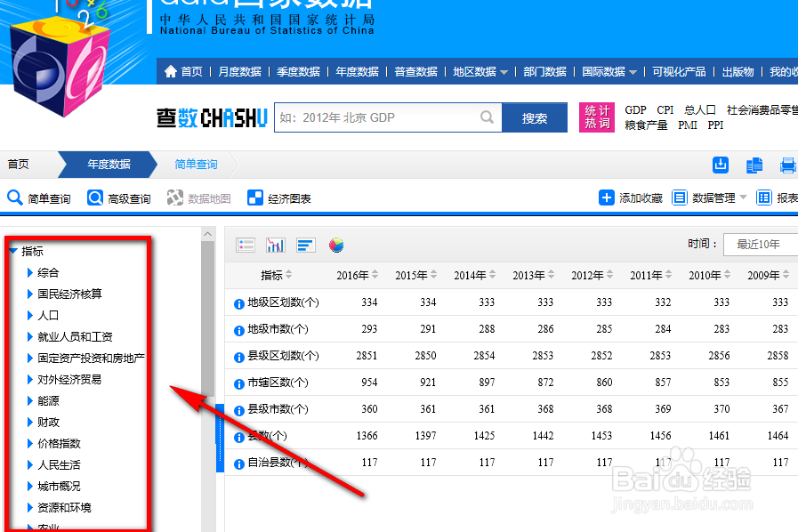Viewport: 798px width, 532px height.
Task: Expand the 能源 category in the sidebar
Action: pyautogui.click(x=47, y=400)
